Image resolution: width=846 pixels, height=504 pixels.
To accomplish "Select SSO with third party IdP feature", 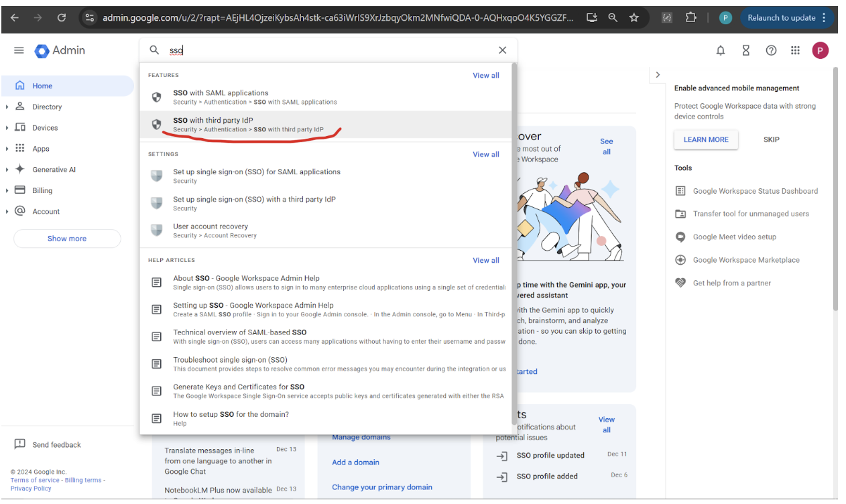I will [326, 124].
